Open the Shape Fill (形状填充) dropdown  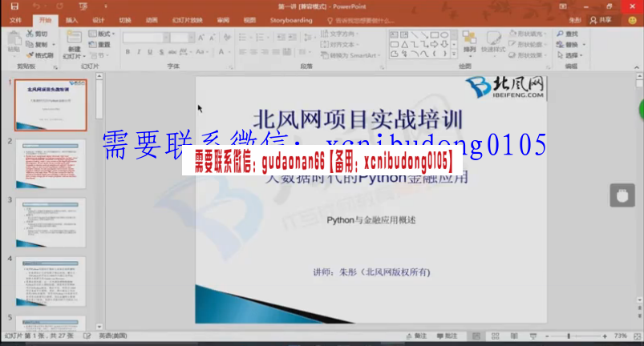[527, 34]
